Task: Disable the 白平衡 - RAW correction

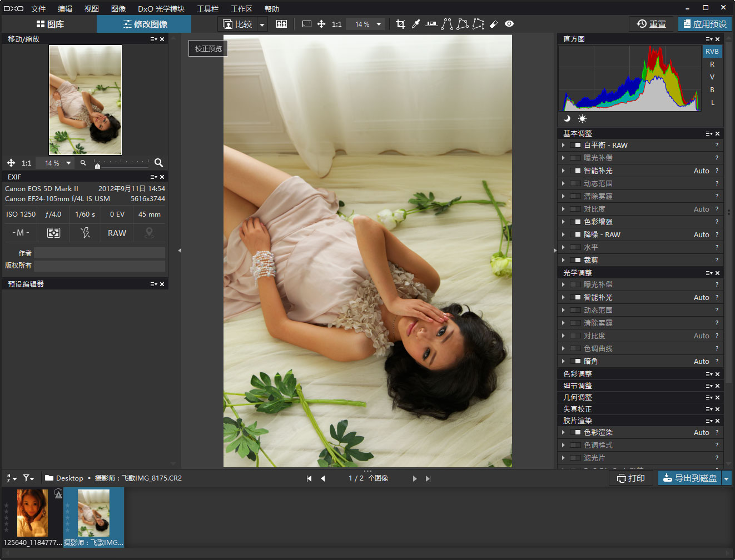Action: (x=575, y=145)
